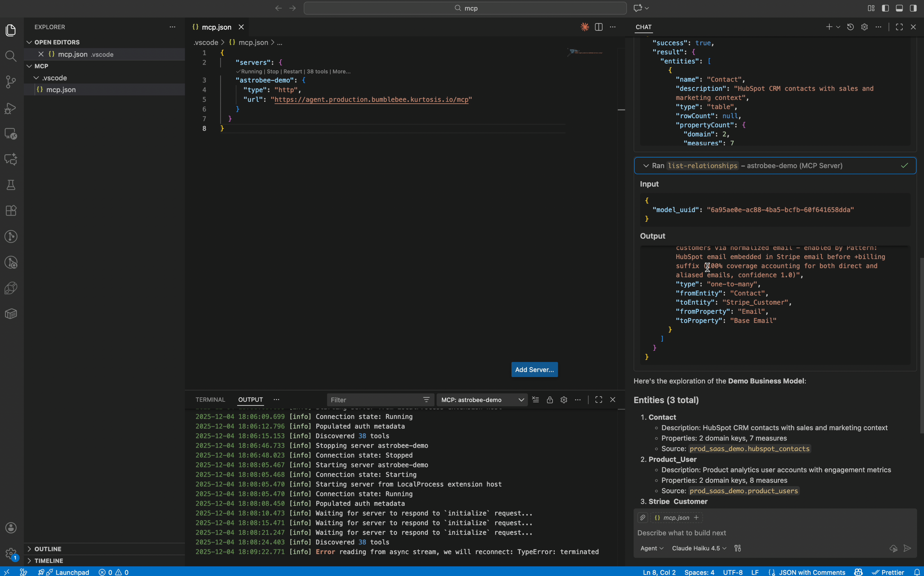Screen dimensions: 924x576
Task: Attach context with the paperclip icon
Action: coord(642,517)
